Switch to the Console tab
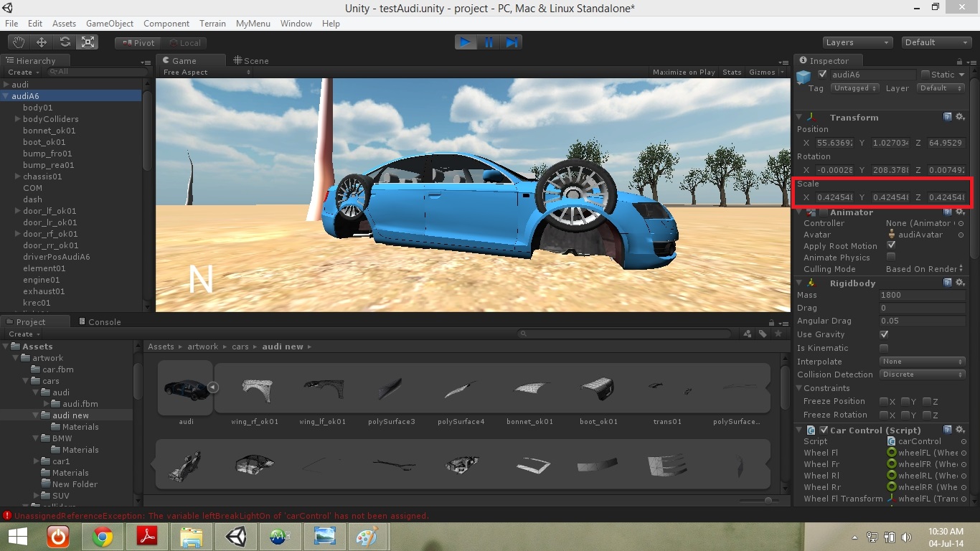This screenshot has width=980, height=551. tap(98, 321)
